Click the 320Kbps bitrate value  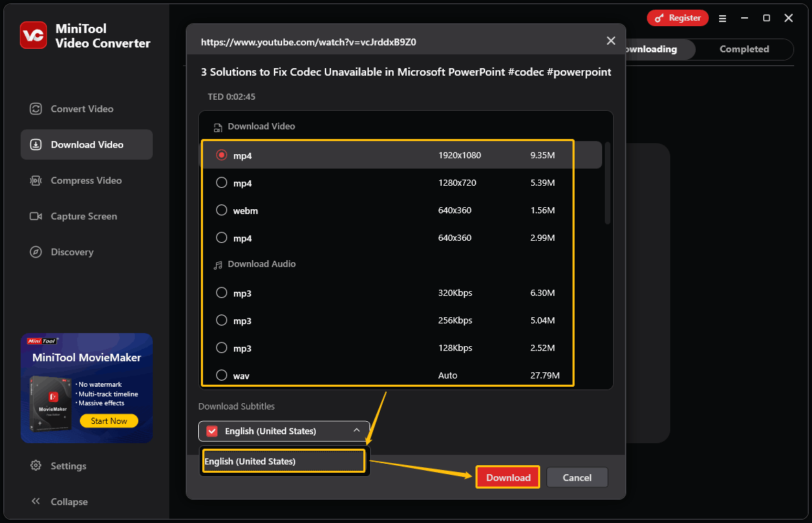point(455,293)
